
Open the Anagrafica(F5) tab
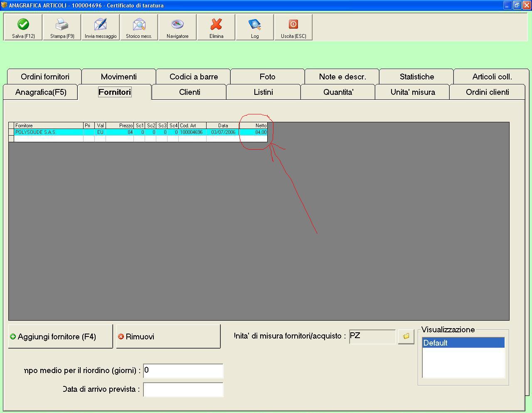click(x=41, y=92)
